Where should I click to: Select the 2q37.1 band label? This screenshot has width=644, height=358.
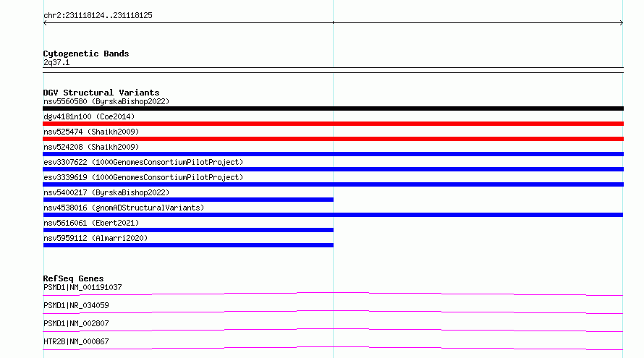(x=56, y=62)
